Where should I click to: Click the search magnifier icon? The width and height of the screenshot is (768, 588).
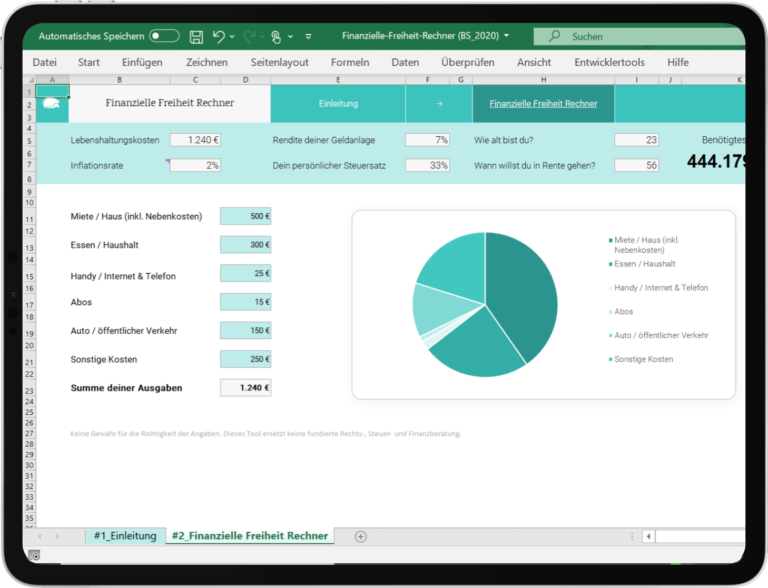tap(554, 36)
